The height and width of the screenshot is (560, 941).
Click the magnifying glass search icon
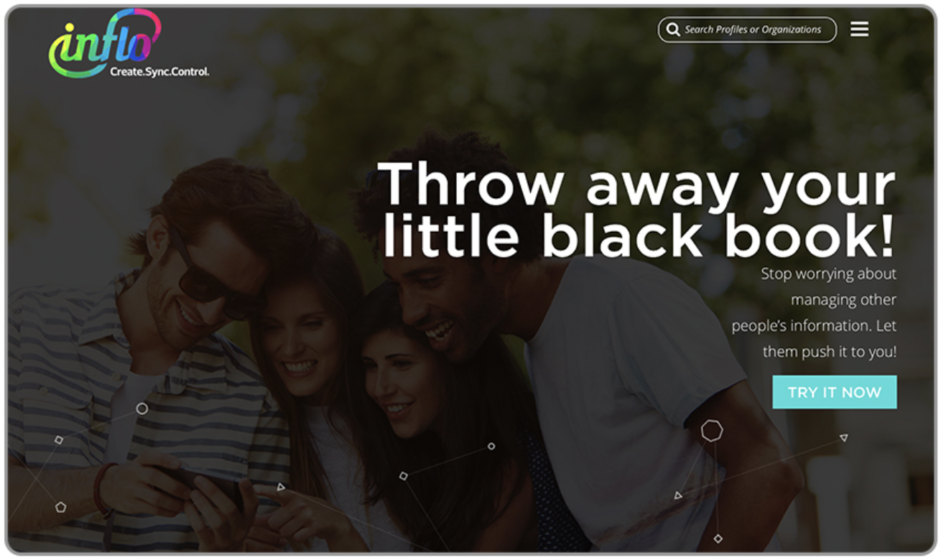673,29
